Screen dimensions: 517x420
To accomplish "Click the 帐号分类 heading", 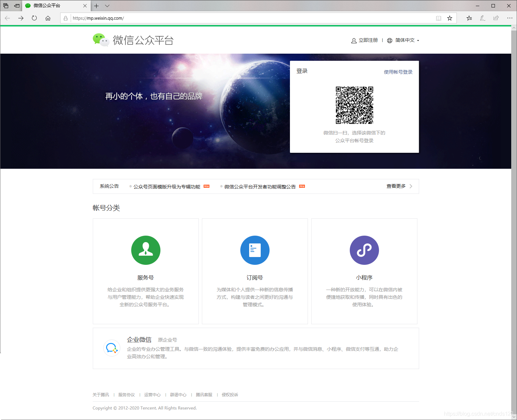I will point(106,208).
